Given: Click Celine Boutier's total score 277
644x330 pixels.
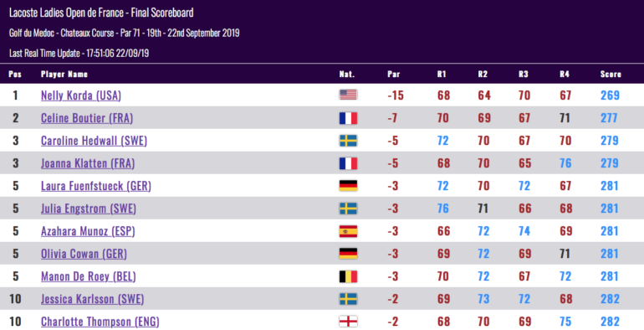Looking at the screenshot, I should (x=609, y=118).
